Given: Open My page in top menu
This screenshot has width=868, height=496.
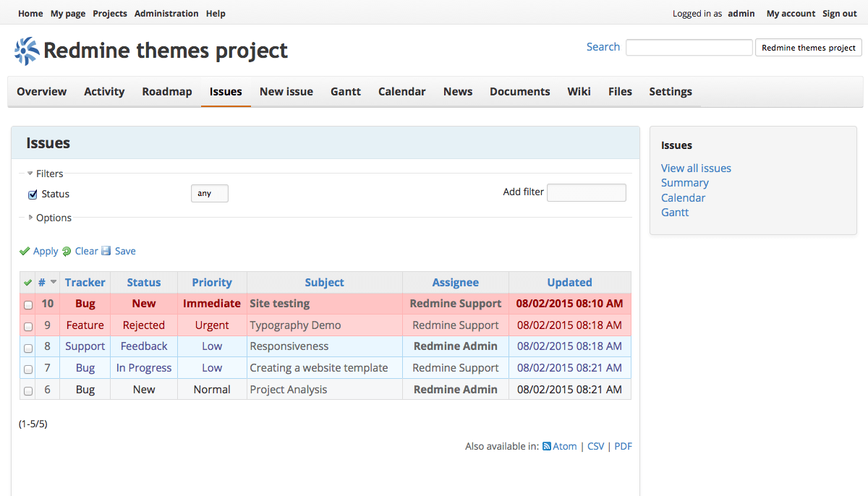Looking at the screenshot, I should (68, 14).
